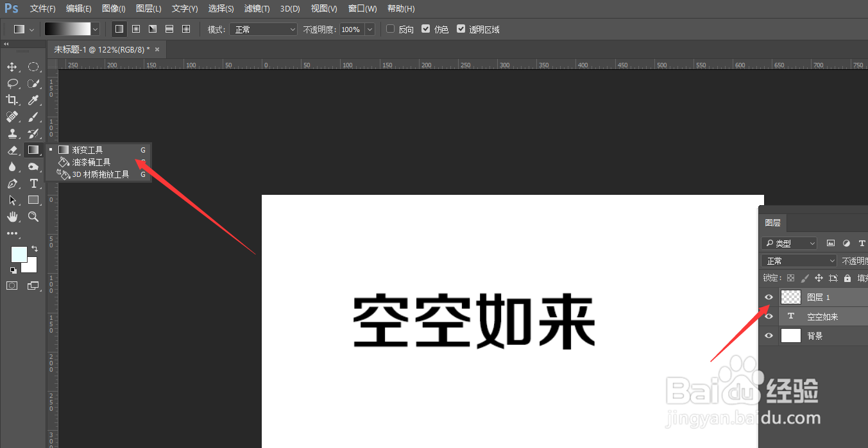Screen dimensions: 868x448
Task: Select the Crop tool
Action: point(13,99)
